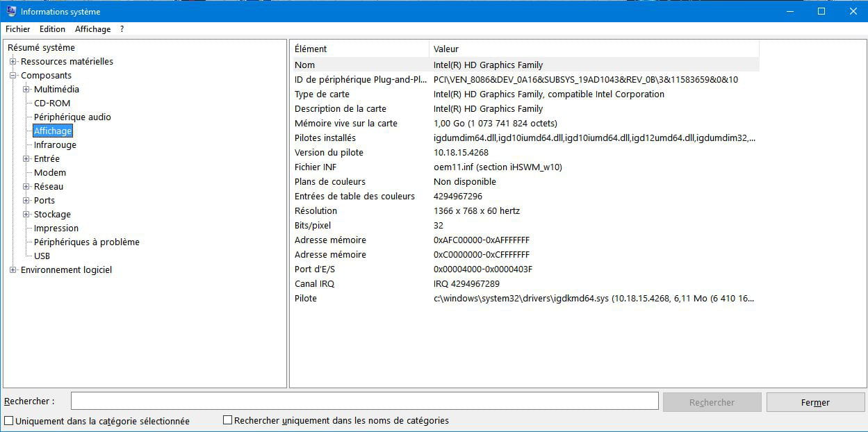Click the 0xC0000000-0xCFFFFFFF address value
The height and width of the screenshot is (432, 868).
482,254
